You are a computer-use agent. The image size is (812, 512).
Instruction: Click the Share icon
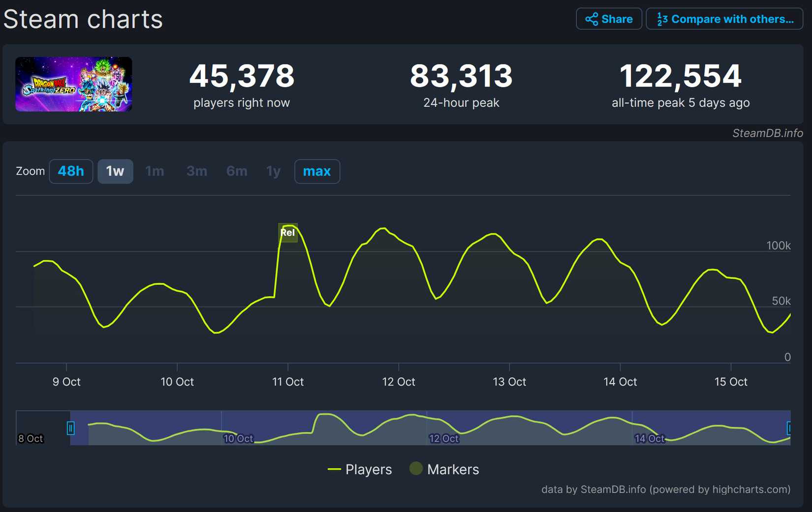(x=592, y=19)
